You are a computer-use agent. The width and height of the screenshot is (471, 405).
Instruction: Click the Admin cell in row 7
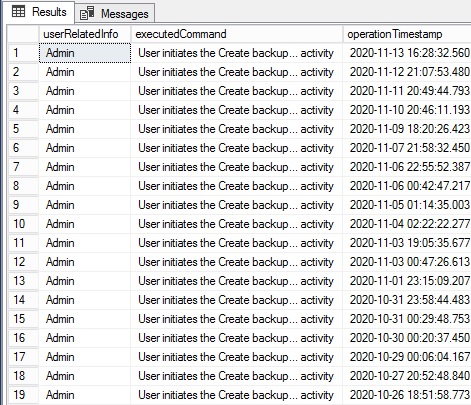[85, 167]
